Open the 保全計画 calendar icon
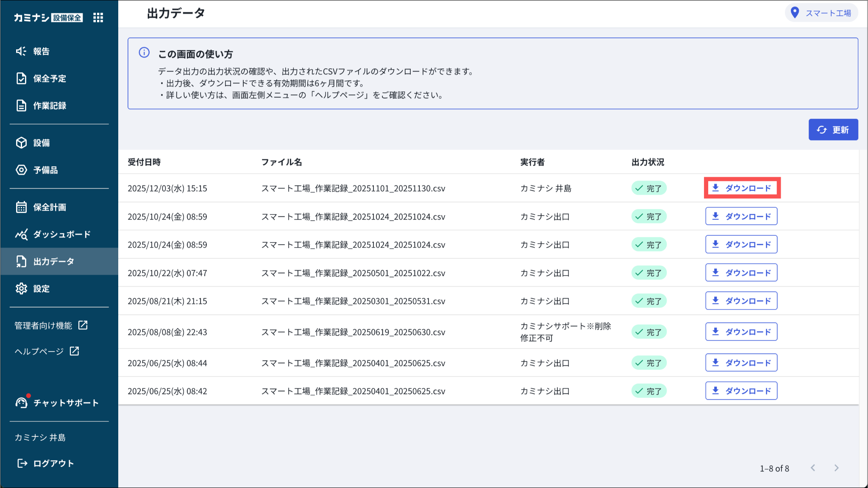868x488 pixels. [21, 207]
